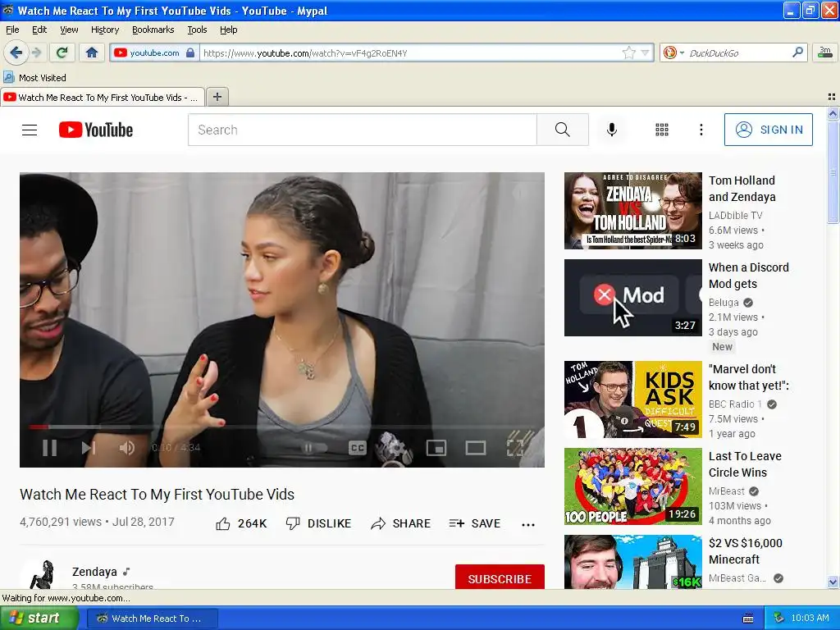Reload the page with the refresh icon
Image resolution: width=840 pixels, height=630 pixels.
click(x=62, y=52)
